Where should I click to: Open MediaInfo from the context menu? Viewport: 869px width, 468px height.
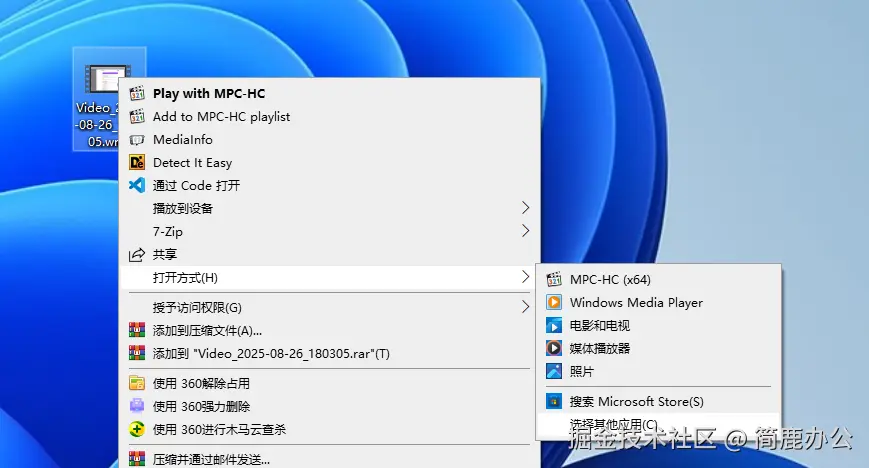click(x=330, y=140)
